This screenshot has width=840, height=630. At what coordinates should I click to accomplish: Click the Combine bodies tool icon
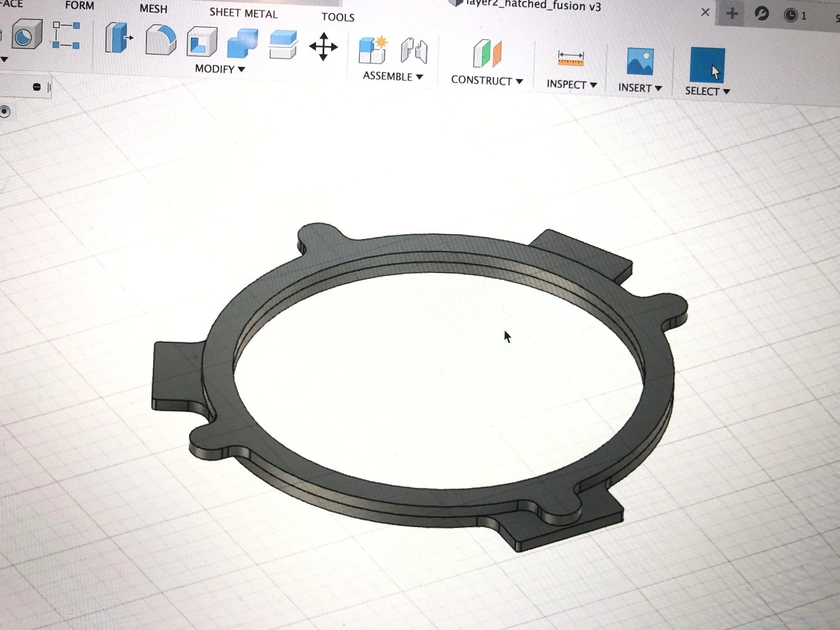(243, 44)
